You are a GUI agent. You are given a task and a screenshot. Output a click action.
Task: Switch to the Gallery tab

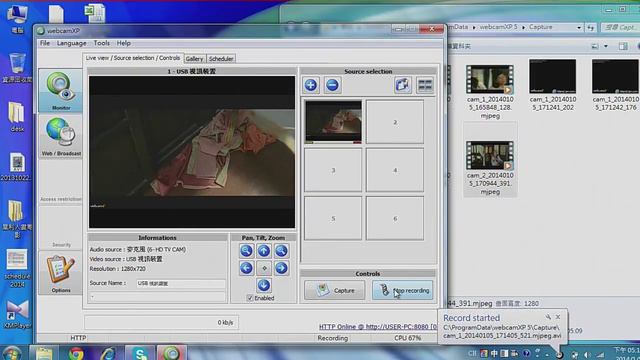[194, 59]
